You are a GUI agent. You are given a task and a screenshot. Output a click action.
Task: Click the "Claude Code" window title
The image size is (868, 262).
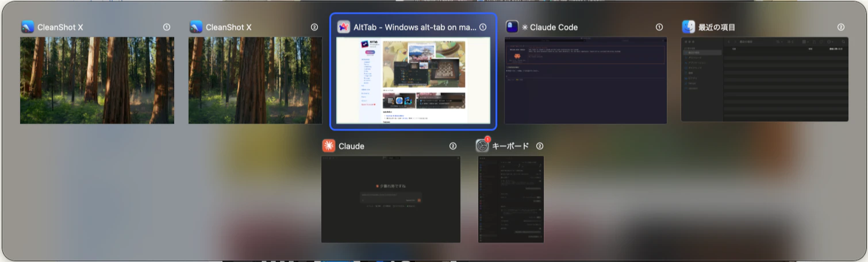554,27
